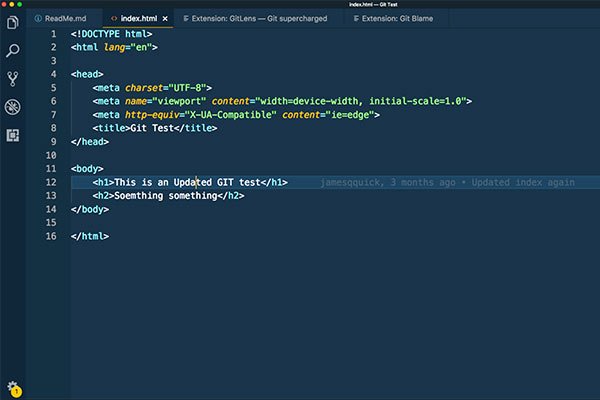Click the <!DOCTYPE html> text

tap(111, 34)
